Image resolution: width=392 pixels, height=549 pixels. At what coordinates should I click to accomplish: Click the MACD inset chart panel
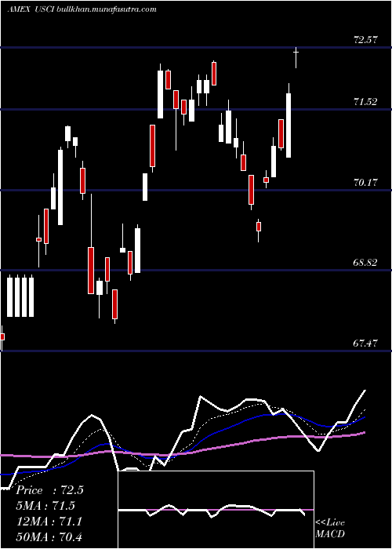pyautogui.click(x=216, y=510)
